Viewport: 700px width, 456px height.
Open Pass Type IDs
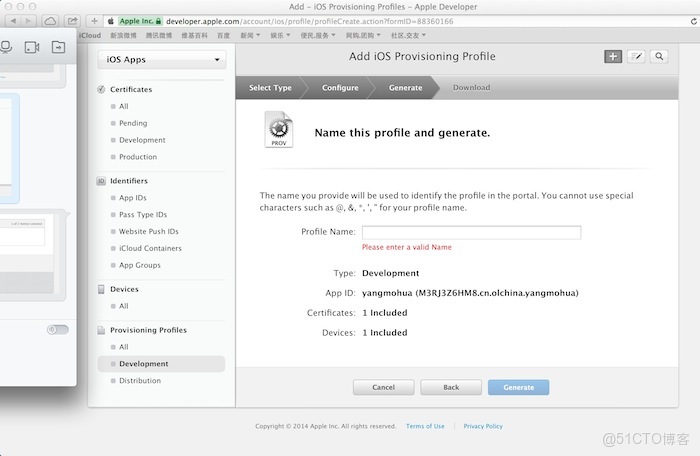143,215
